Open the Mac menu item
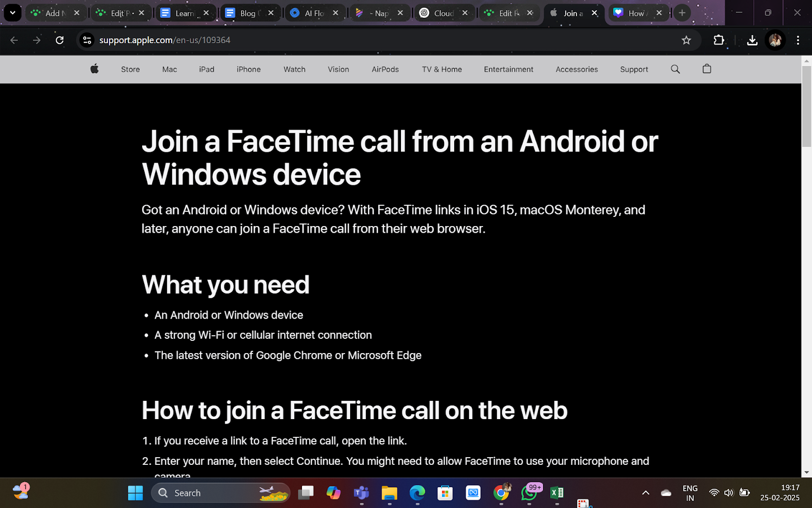Viewport: 812px width, 508px height. 170,69
